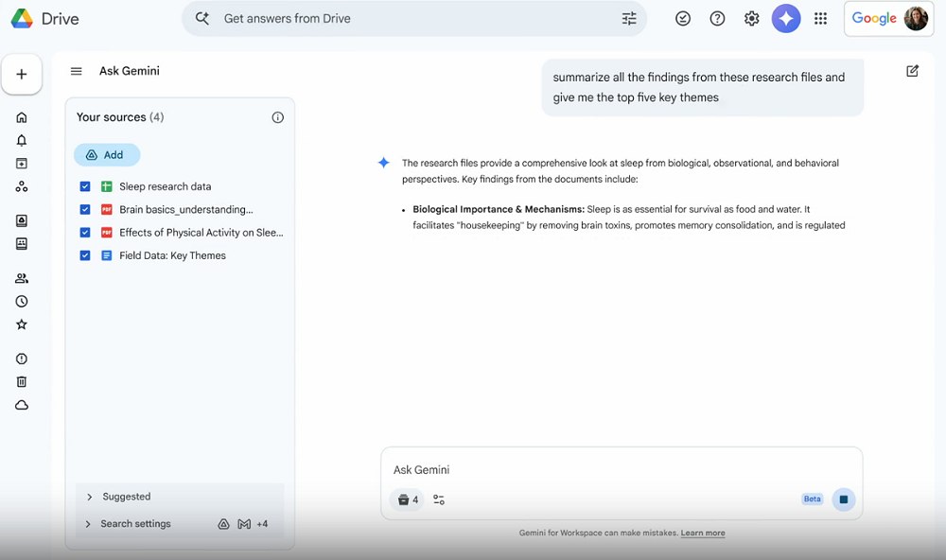Click the cloud storage icon in the sidebar
The height and width of the screenshot is (560, 946).
(23, 405)
